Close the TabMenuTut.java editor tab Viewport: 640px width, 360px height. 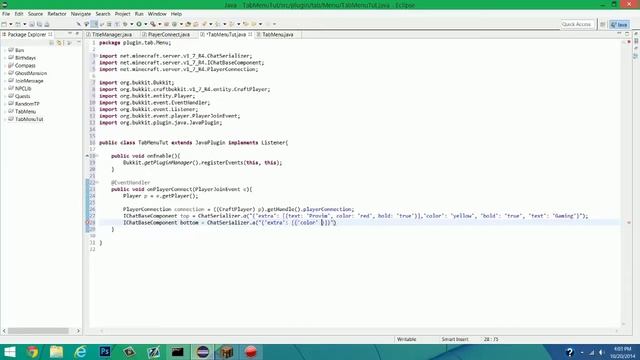[x=250, y=35]
